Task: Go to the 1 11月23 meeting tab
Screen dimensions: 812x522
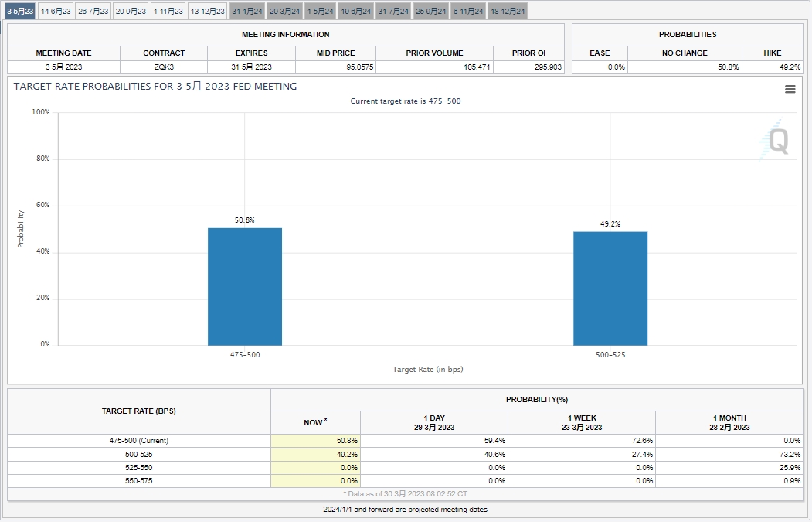Action: [x=168, y=11]
